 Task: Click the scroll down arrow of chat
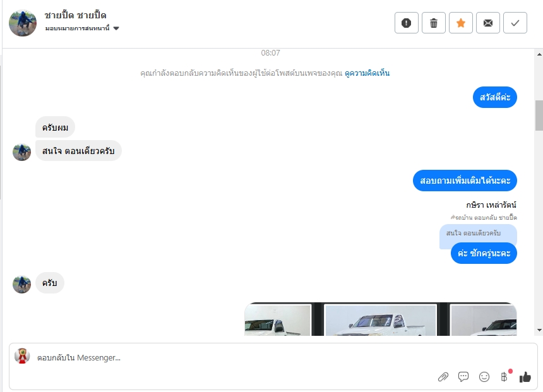coord(539,330)
